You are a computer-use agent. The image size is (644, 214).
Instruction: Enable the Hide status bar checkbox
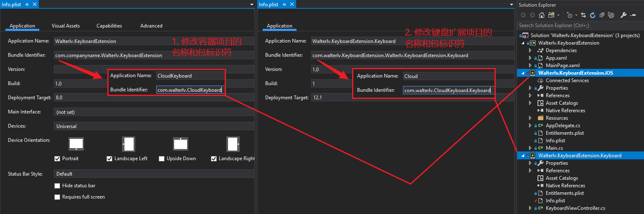tap(57, 186)
